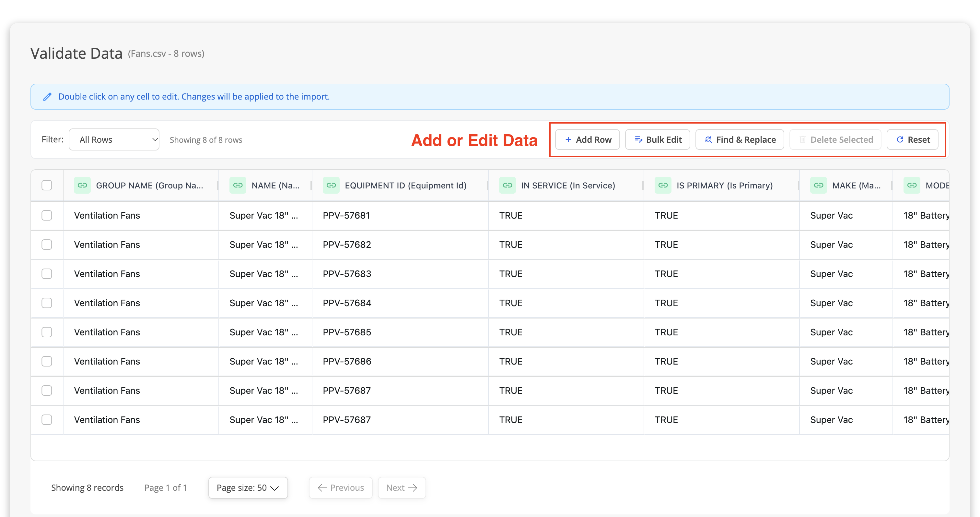Click the link icon beside NAME column
980x517 pixels.
[x=238, y=186]
